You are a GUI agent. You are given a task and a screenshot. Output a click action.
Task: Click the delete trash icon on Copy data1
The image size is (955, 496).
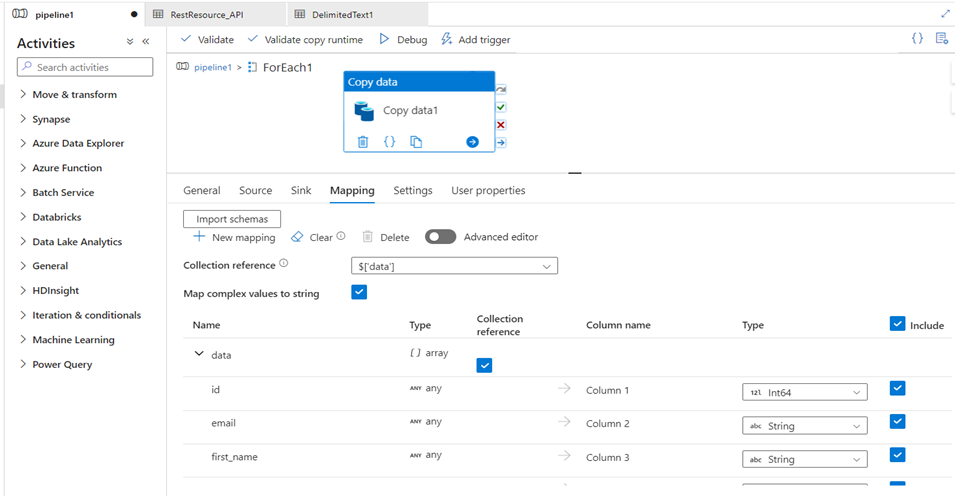(363, 142)
